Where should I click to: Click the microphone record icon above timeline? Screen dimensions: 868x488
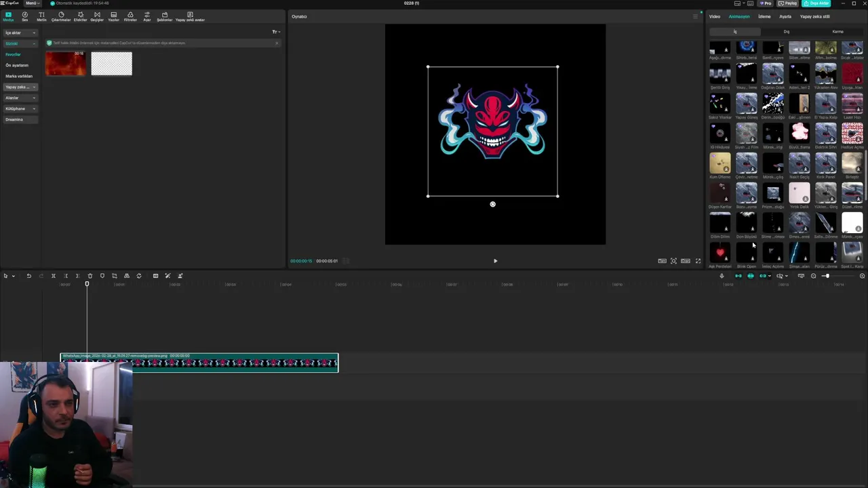(722, 276)
